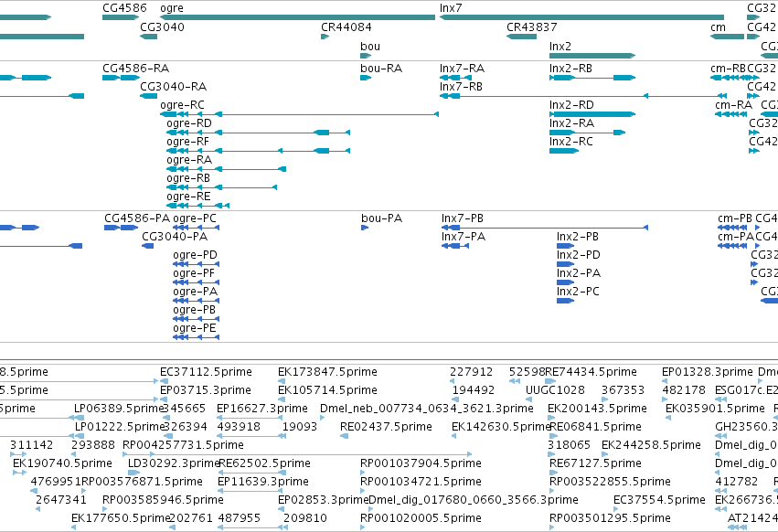778x532 pixels.
Task: Click insertion EK200143.5prime
Action: 550,418
